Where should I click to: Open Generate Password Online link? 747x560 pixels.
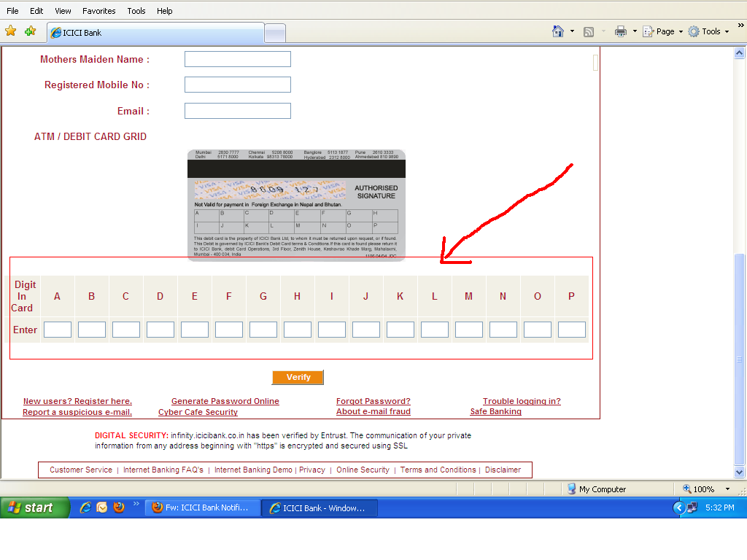(225, 401)
